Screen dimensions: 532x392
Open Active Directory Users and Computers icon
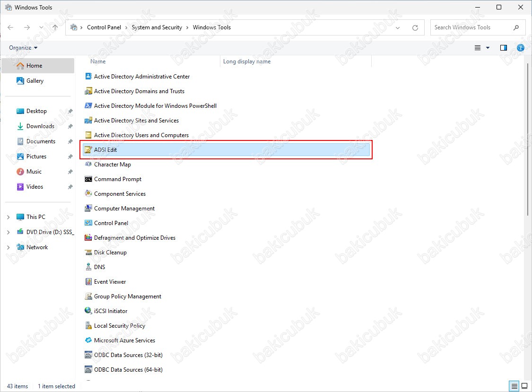[x=88, y=135]
